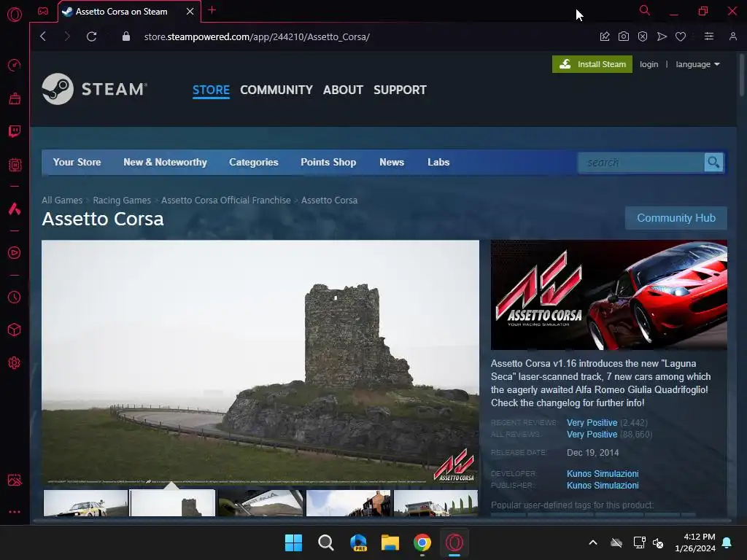Submit store search with magnifier button

pyautogui.click(x=713, y=163)
